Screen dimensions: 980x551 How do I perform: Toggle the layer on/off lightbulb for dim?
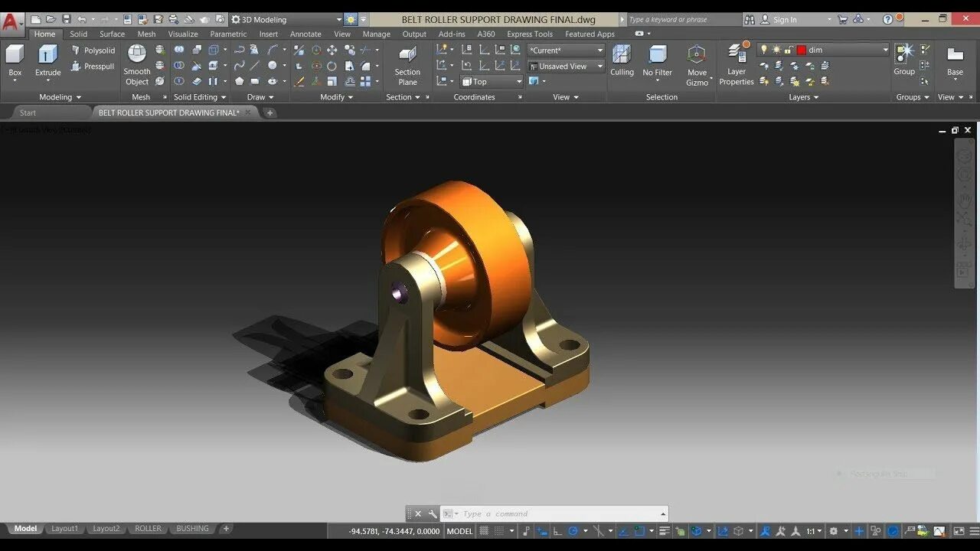[763, 50]
